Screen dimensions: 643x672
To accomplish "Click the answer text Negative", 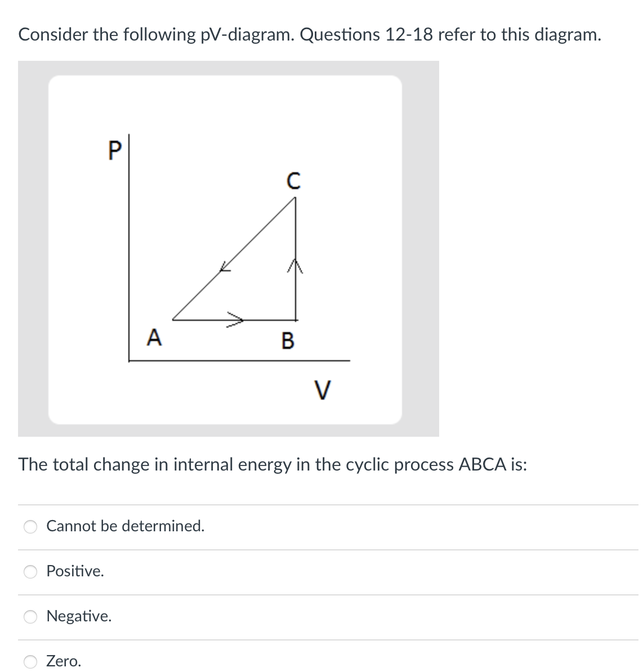I will click(79, 616).
